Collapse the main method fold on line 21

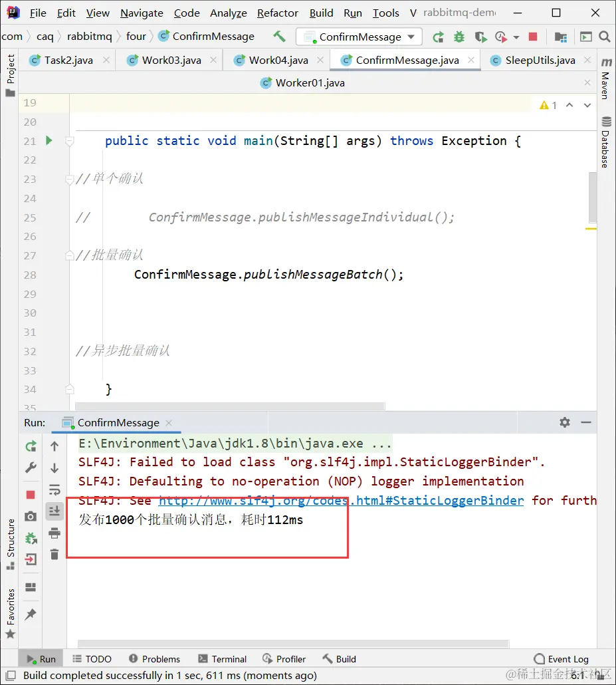pyautogui.click(x=69, y=141)
